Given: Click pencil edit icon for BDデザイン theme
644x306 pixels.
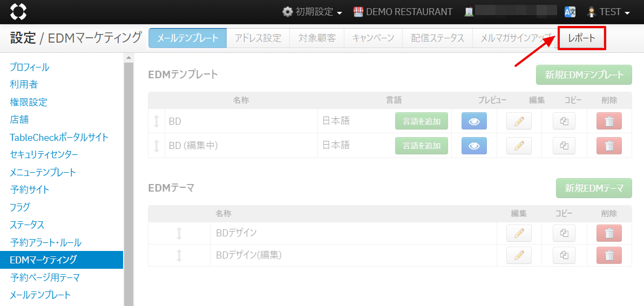Looking at the screenshot, I should point(519,233).
